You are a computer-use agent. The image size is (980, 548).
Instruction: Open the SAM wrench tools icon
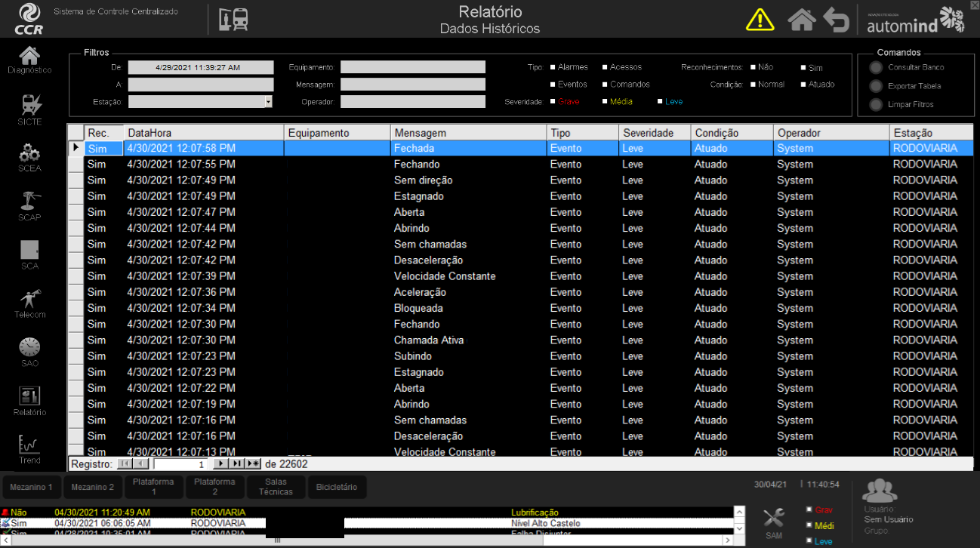(774, 519)
